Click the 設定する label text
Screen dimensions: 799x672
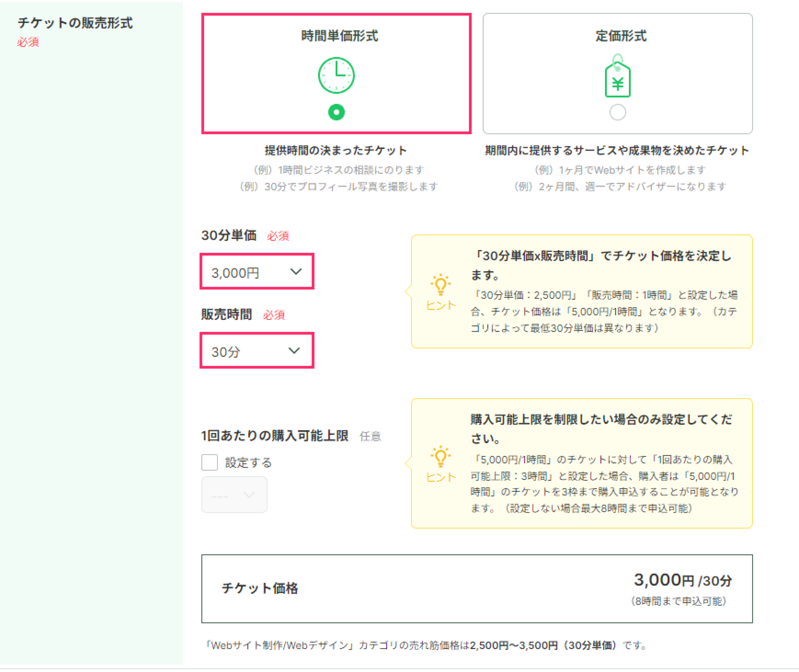pos(248,462)
